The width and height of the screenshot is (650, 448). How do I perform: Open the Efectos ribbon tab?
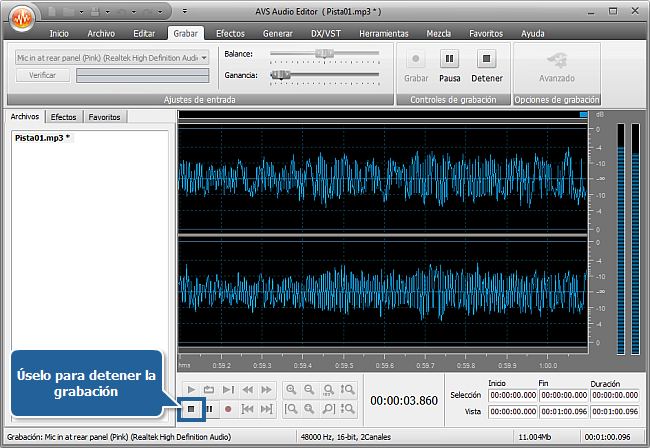[230, 33]
